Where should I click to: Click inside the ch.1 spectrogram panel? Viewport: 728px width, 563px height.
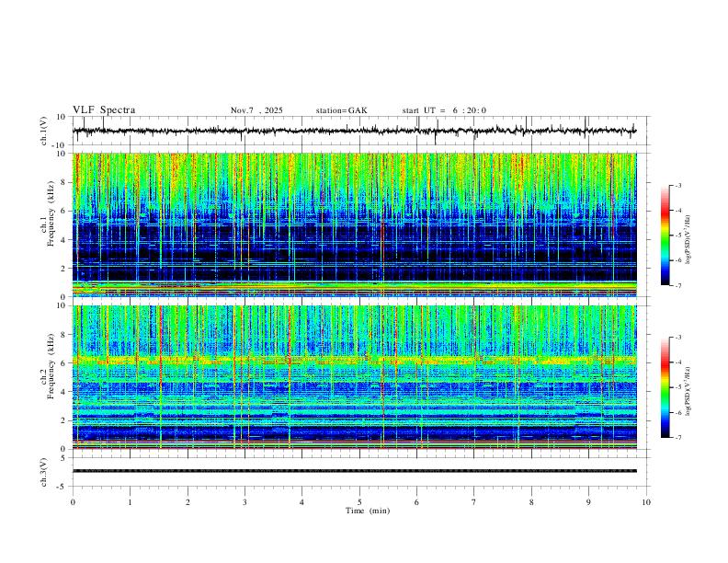click(354, 224)
